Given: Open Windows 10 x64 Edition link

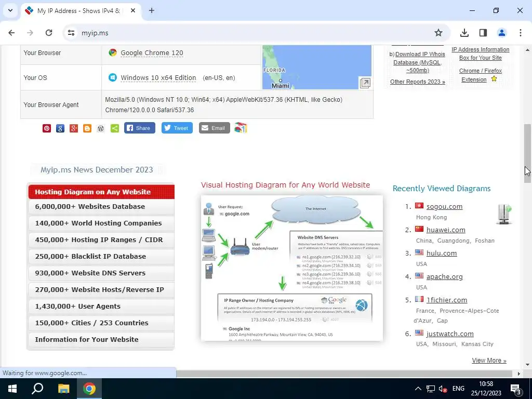Looking at the screenshot, I should pyautogui.click(x=158, y=78).
